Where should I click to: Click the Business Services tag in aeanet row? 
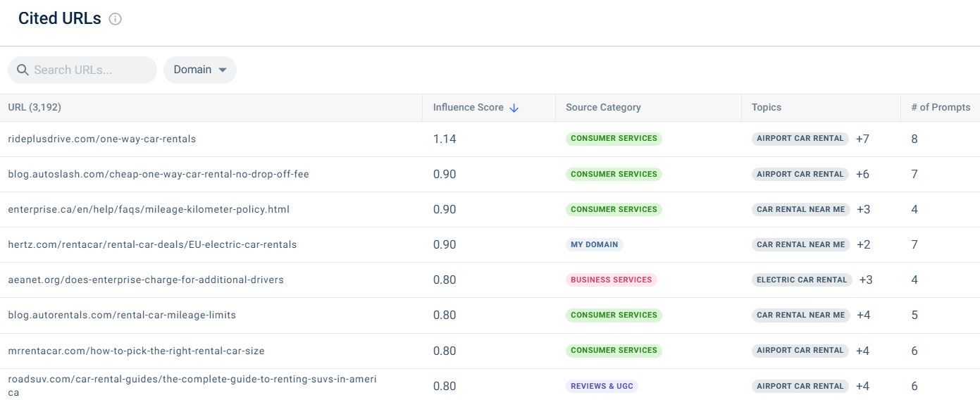tap(612, 280)
